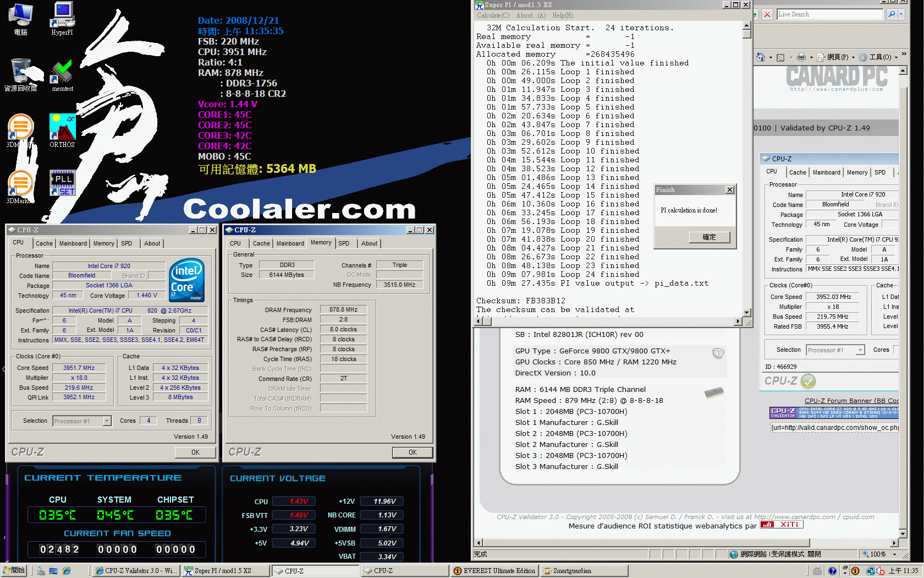The height and width of the screenshot is (578, 924).
Task: Click the CPU-Z Forum Banner image
Action: [x=834, y=413]
